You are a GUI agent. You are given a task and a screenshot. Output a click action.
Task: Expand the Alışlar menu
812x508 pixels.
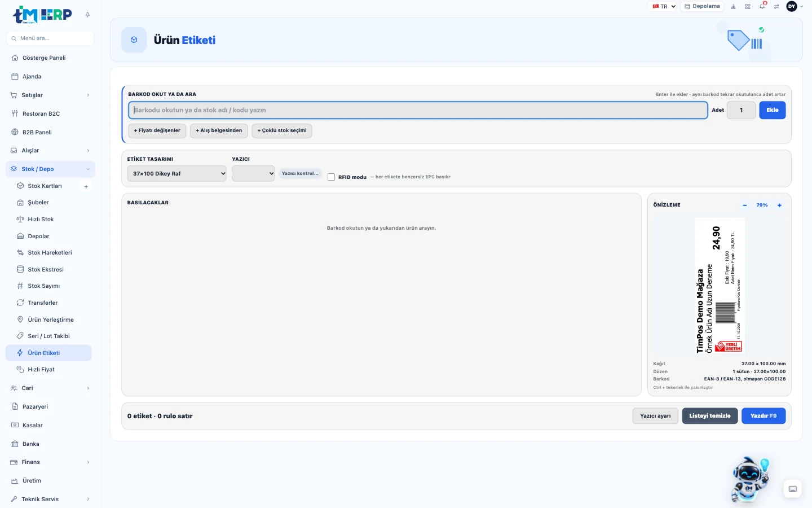[x=50, y=151]
